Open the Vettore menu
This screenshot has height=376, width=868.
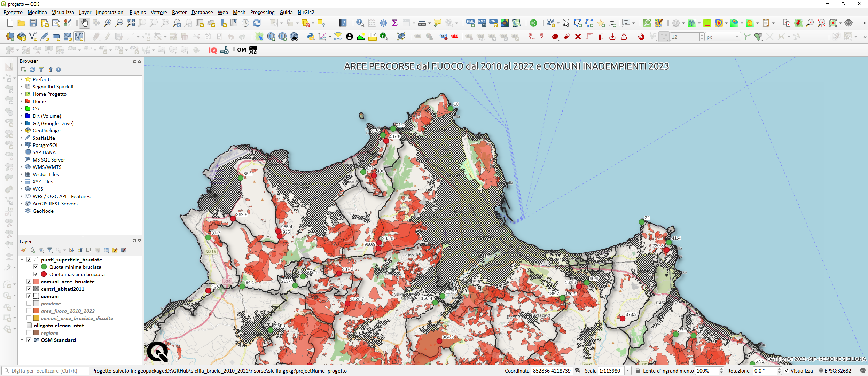click(x=158, y=12)
